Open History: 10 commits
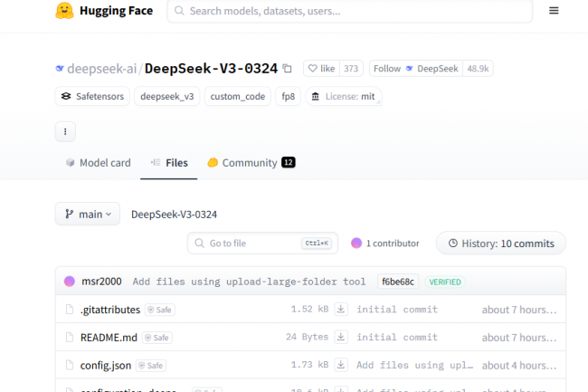Viewport: 588px width, 392px height. click(x=501, y=244)
